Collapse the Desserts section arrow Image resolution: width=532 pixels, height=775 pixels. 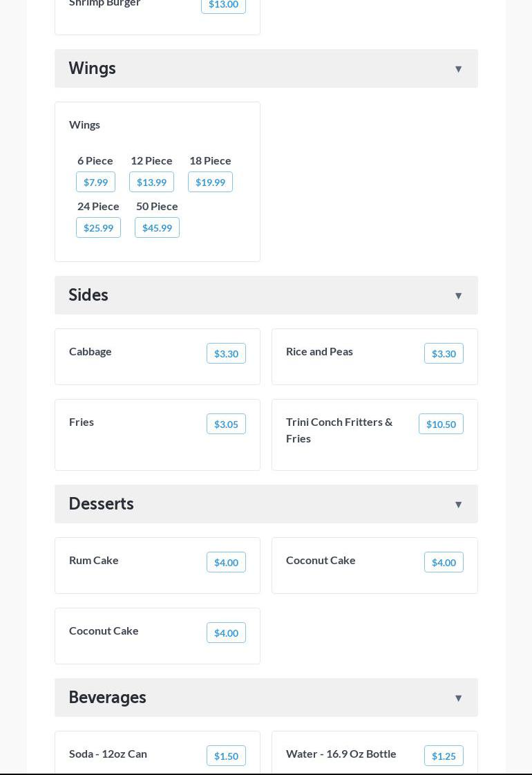tap(458, 505)
